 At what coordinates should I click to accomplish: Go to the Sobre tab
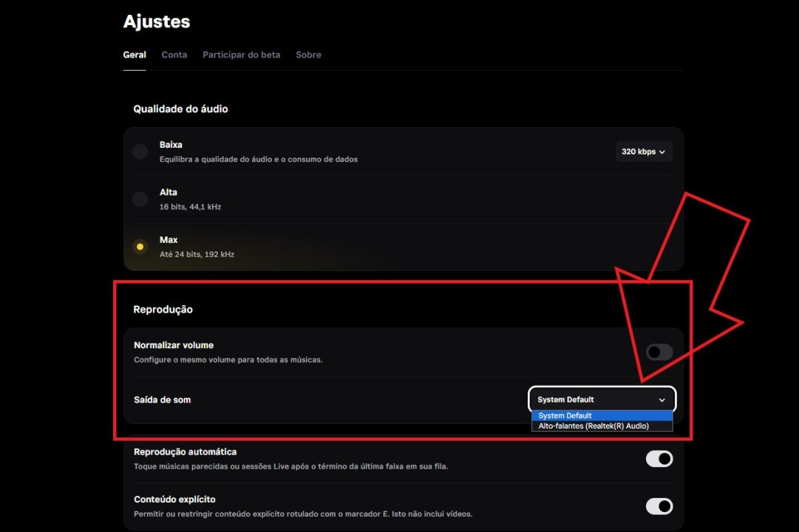click(308, 55)
